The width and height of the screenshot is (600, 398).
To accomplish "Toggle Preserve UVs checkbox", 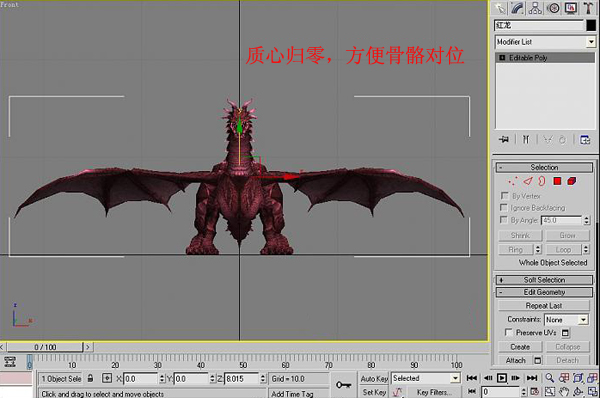I will point(509,333).
